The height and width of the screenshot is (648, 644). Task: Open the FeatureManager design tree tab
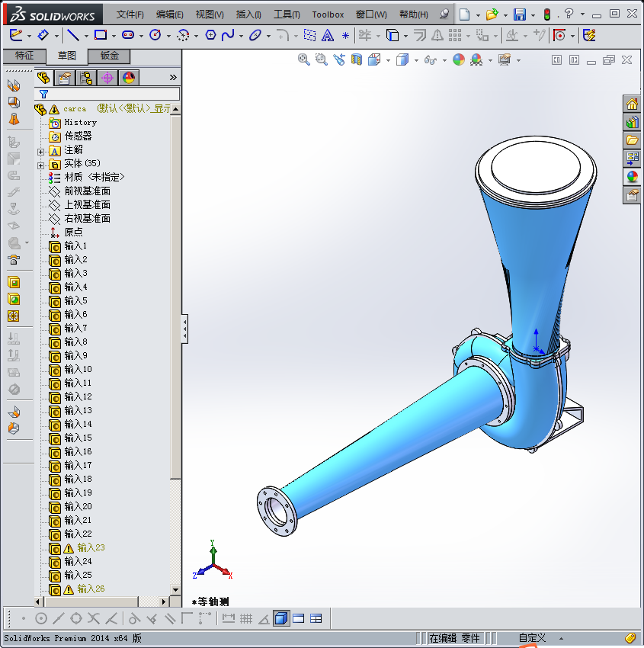pos(43,78)
